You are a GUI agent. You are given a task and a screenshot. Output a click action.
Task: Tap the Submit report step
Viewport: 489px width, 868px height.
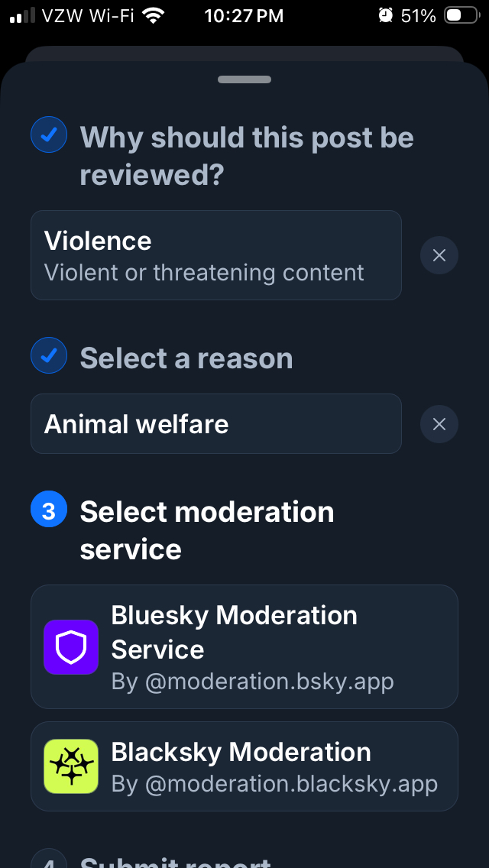(176, 860)
